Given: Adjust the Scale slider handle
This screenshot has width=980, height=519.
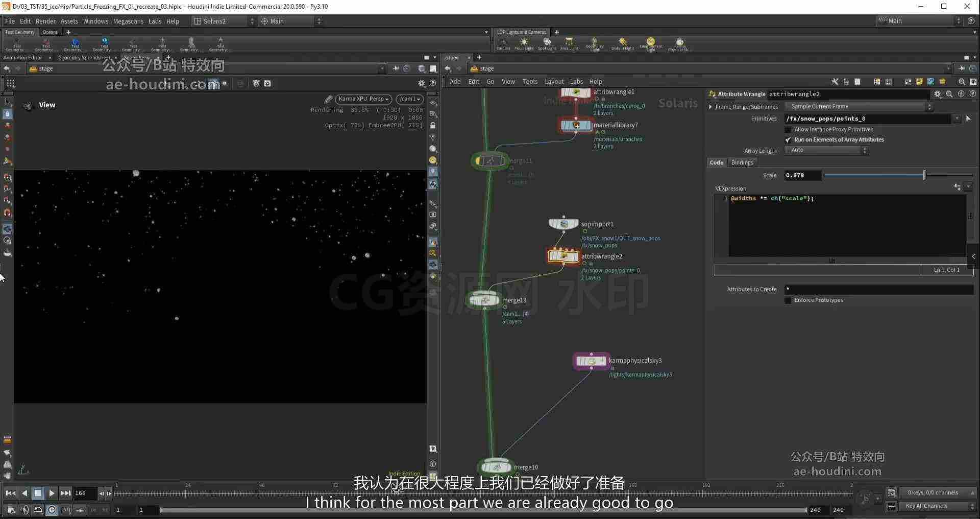Looking at the screenshot, I should pos(924,175).
